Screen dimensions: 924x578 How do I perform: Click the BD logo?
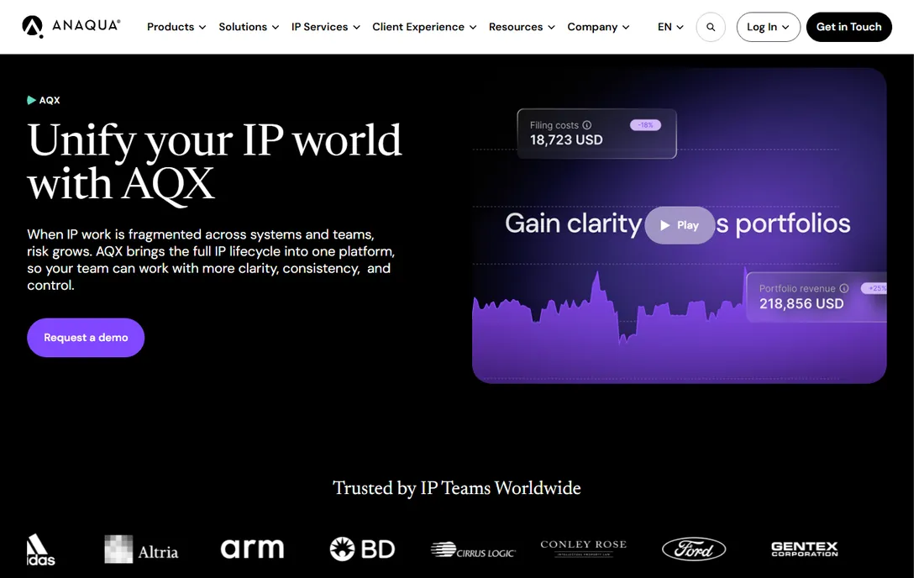pyautogui.click(x=362, y=549)
